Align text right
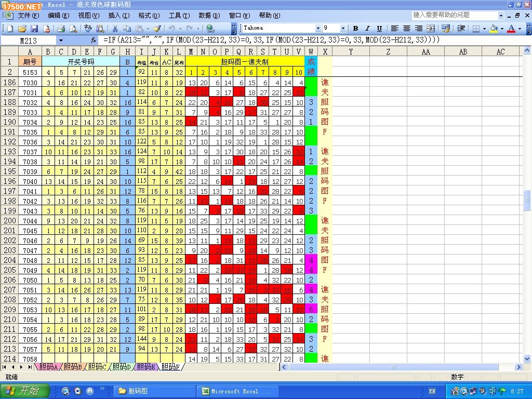 (419, 29)
